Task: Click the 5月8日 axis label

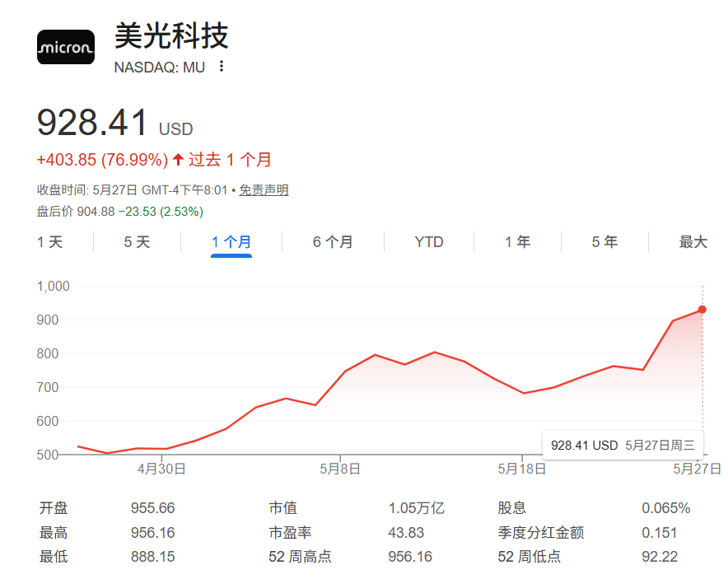Action: tap(340, 469)
